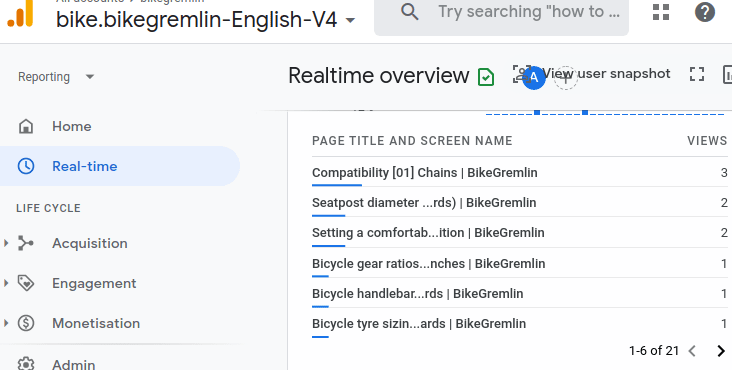
Task: Open the Admin settings
Action: [x=73, y=364]
